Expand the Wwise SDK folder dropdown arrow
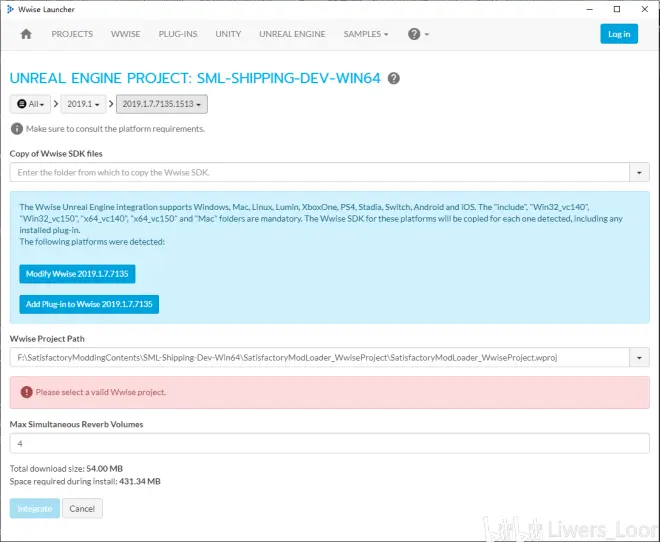660x542 pixels. [639, 172]
